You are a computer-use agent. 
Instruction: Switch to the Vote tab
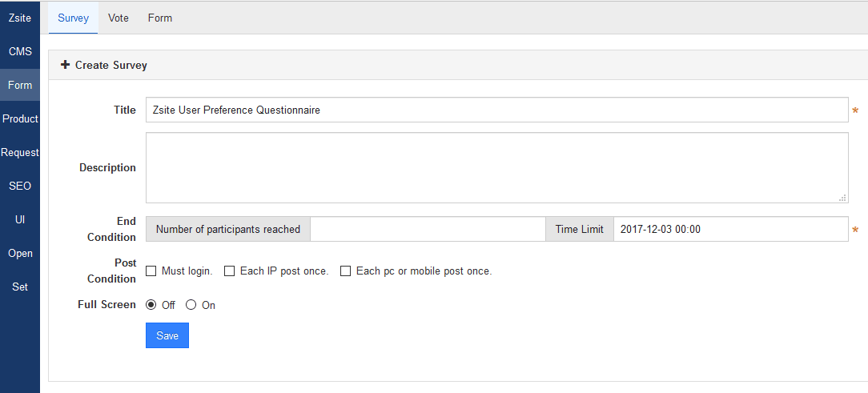pos(119,18)
